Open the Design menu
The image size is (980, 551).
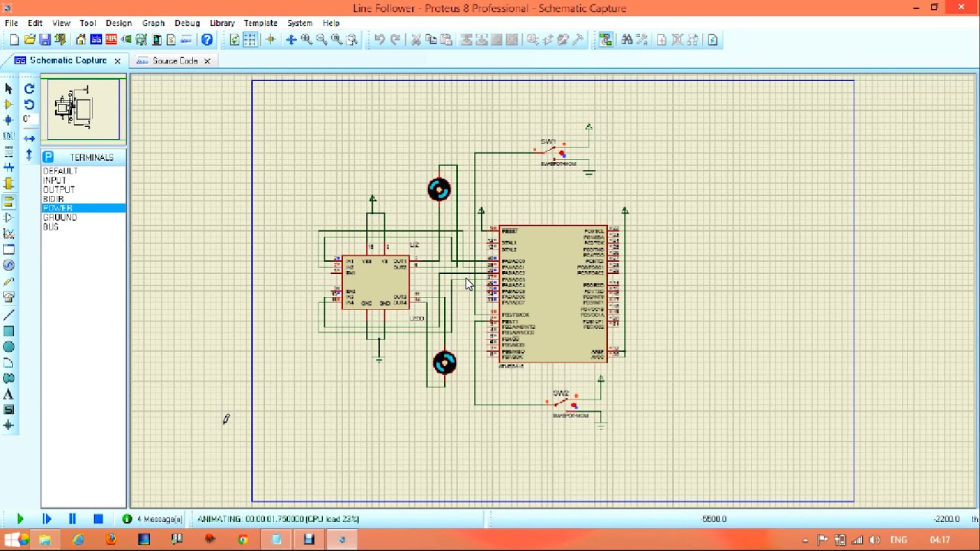(119, 23)
